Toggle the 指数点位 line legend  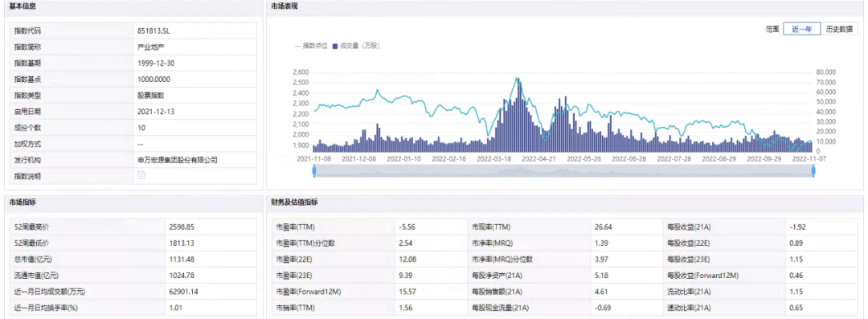click(x=310, y=46)
